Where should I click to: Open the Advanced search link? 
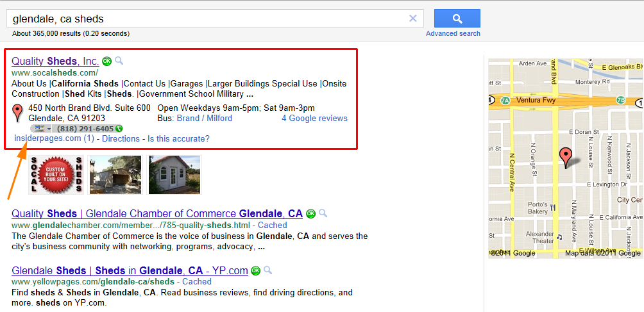[453, 33]
